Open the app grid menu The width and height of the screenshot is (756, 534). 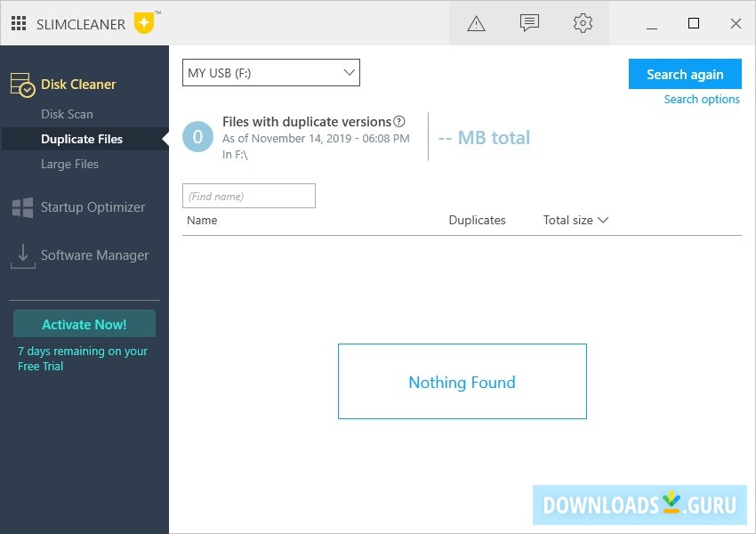[x=18, y=23]
